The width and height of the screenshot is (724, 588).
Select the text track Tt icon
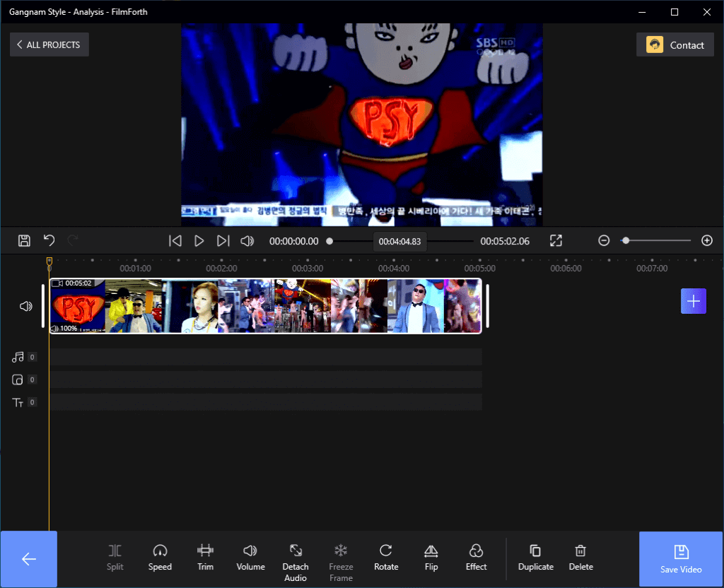click(x=18, y=402)
